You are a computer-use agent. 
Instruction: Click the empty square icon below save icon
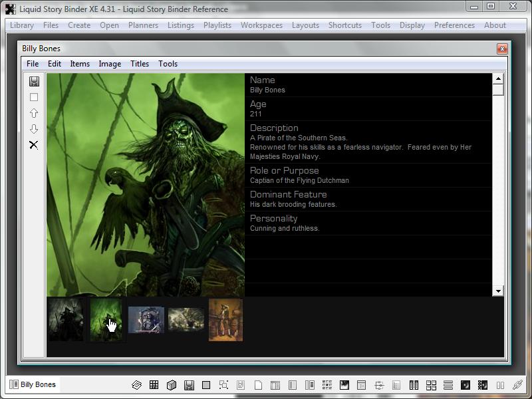click(x=34, y=97)
